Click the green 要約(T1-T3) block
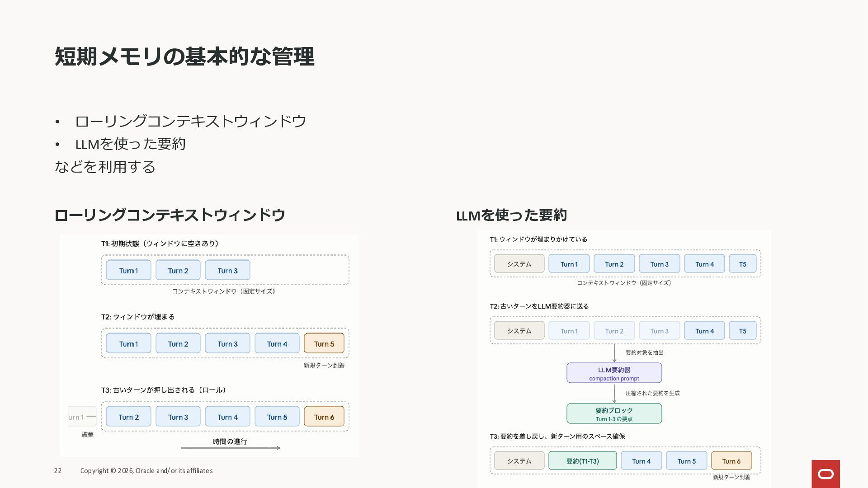The width and height of the screenshot is (868, 488). pyautogui.click(x=582, y=461)
